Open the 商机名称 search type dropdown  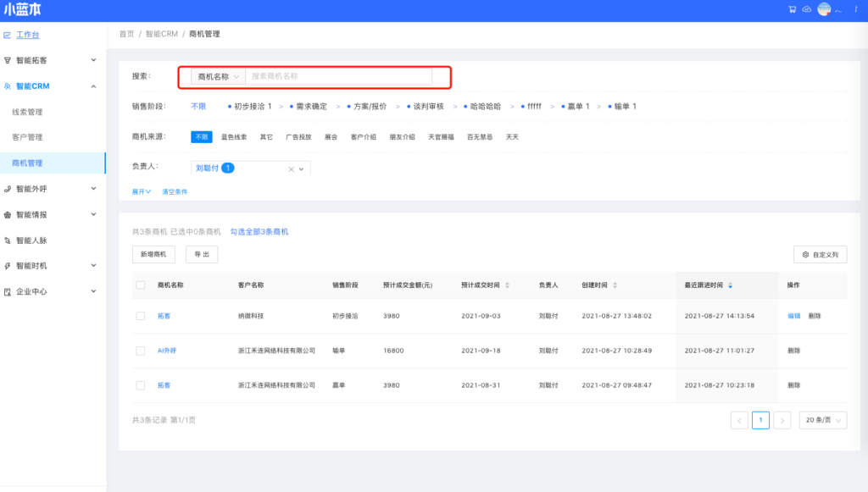218,77
